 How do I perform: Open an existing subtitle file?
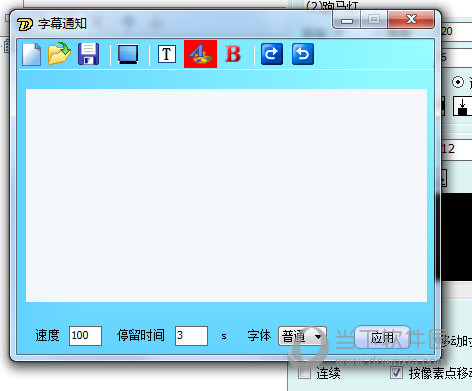click(x=59, y=54)
